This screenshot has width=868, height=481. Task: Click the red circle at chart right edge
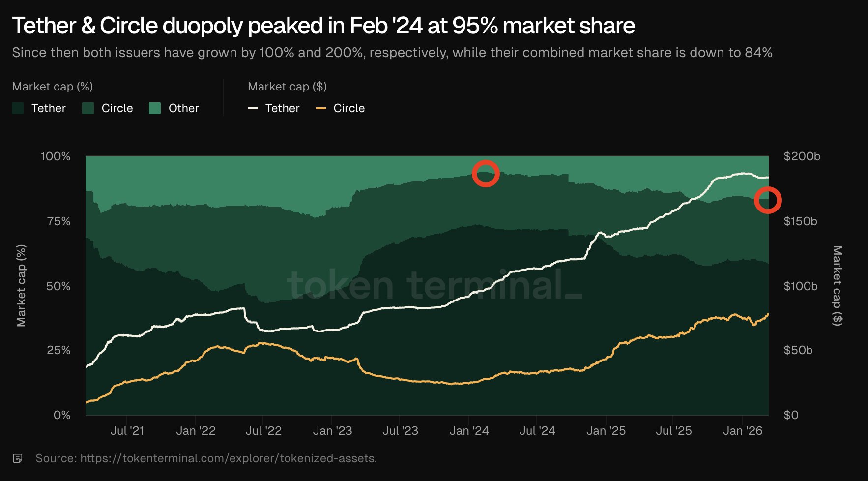click(767, 200)
